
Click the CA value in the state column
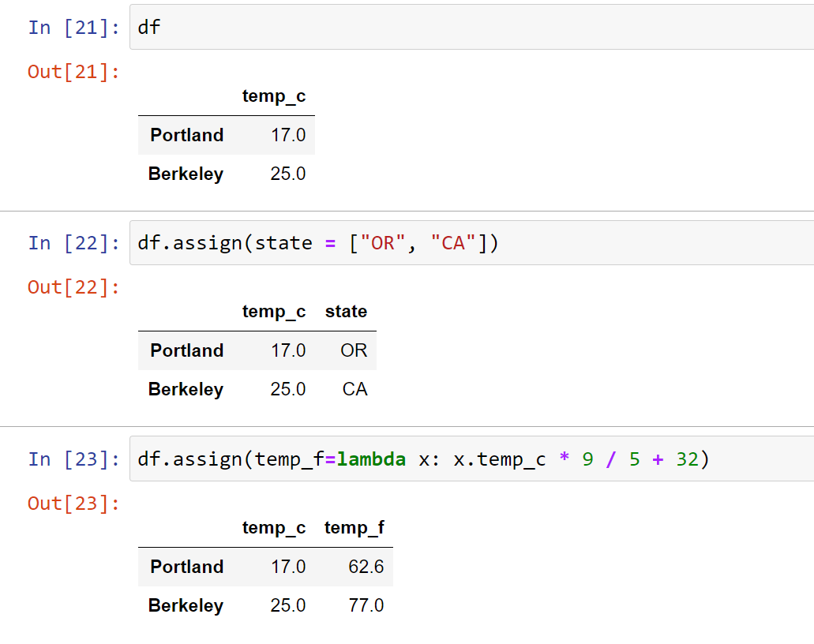(354, 388)
